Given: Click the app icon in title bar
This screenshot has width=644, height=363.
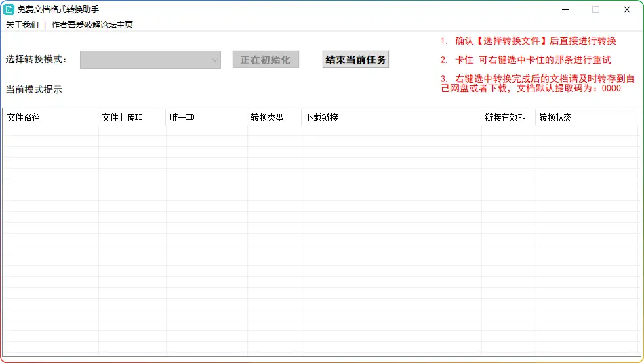Looking at the screenshot, I should 9,9.
